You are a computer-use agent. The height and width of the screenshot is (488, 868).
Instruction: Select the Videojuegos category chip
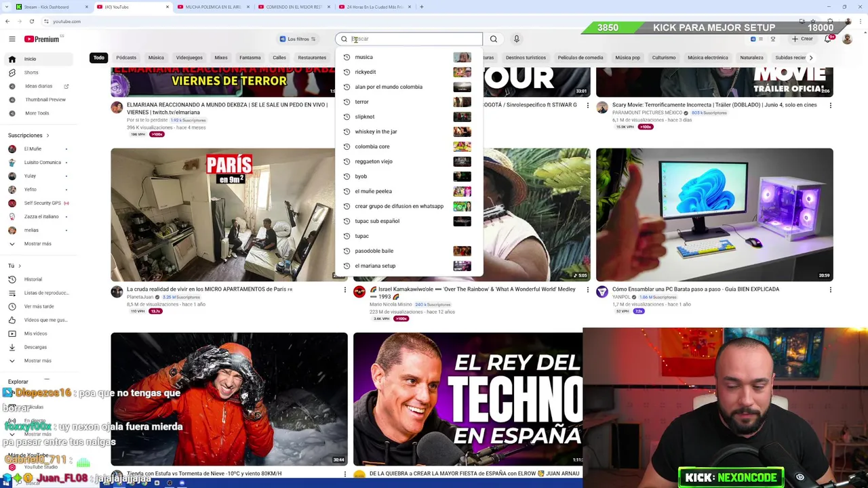189,58
